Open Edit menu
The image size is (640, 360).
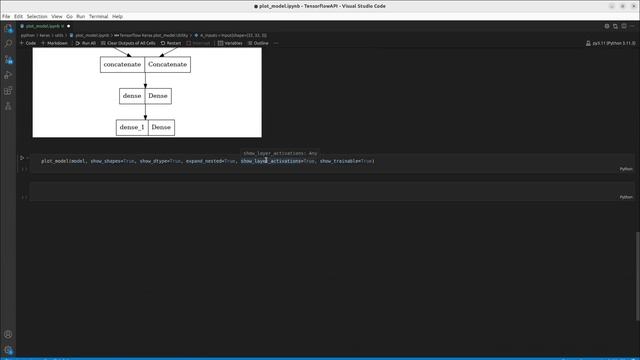pos(18,16)
